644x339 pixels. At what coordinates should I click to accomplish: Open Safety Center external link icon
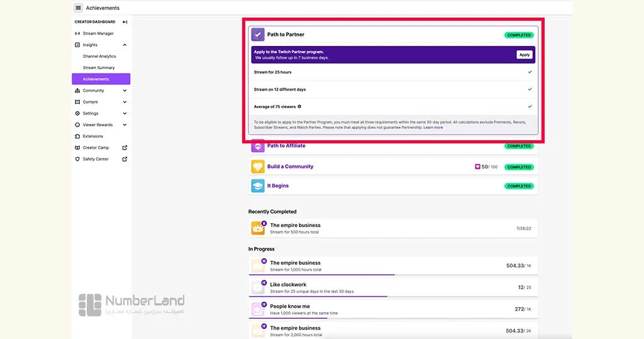click(x=125, y=159)
